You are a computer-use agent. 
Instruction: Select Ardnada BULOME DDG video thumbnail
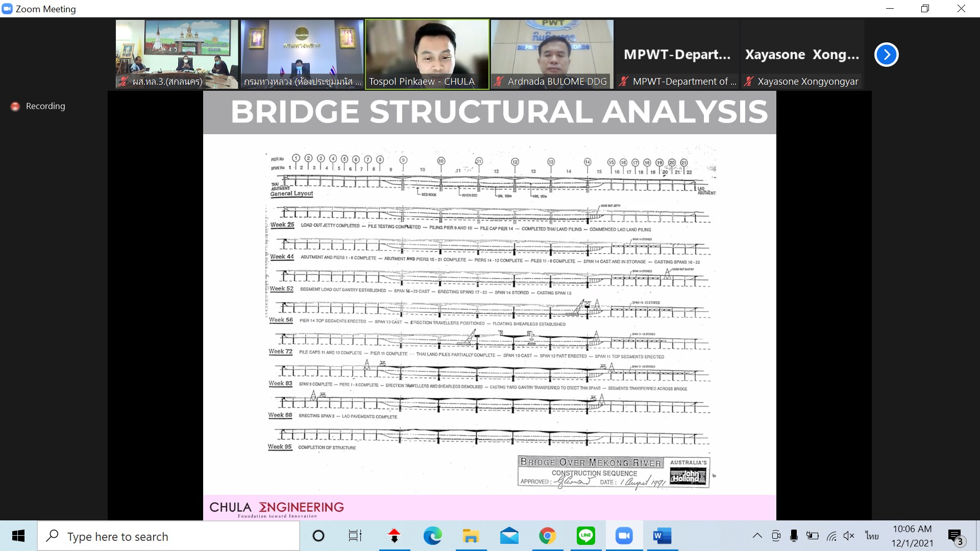pos(552,54)
